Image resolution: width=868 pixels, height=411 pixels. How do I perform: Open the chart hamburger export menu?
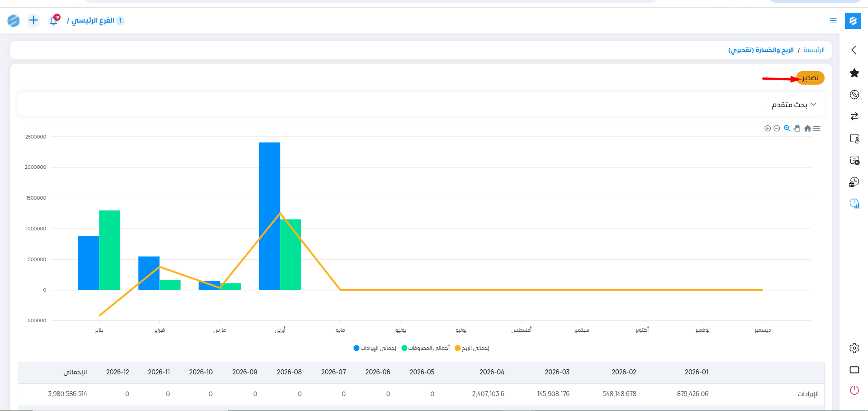(x=817, y=129)
